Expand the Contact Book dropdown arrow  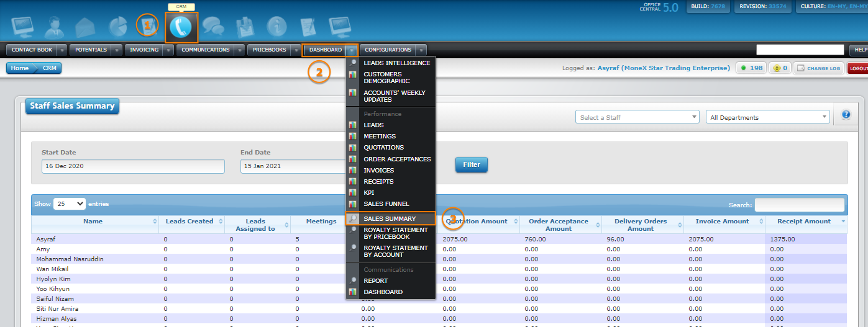pos(63,50)
